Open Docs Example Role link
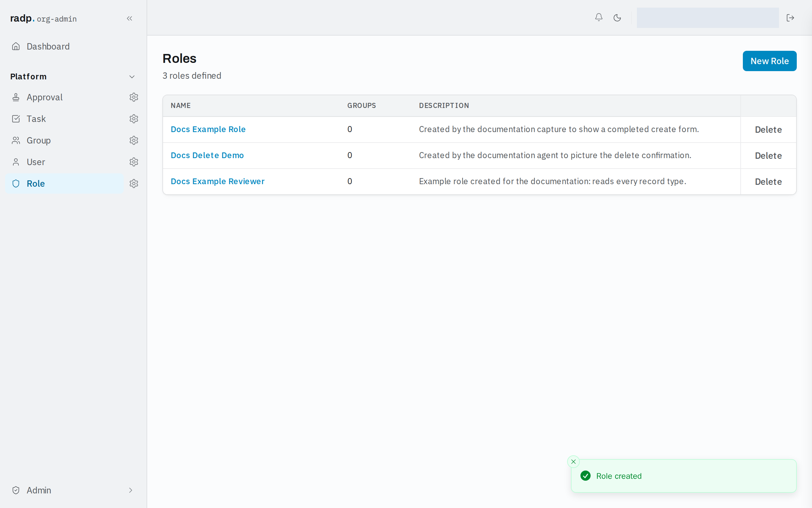The width and height of the screenshot is (812, 508). point(208,129)
